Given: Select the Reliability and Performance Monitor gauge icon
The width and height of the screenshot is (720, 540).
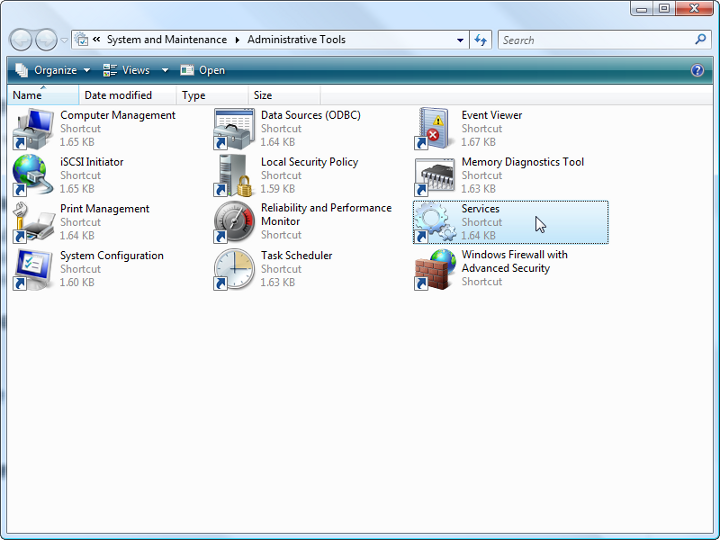Looking at the screenshot, I should pos(234,222).
